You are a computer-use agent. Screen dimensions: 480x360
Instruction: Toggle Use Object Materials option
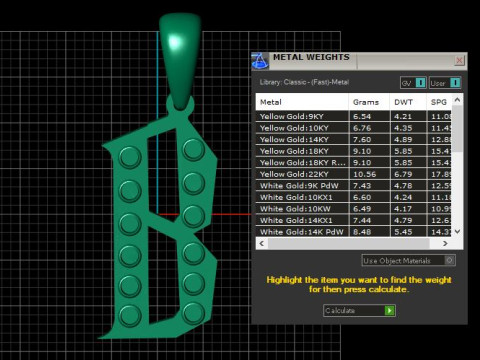409,260
